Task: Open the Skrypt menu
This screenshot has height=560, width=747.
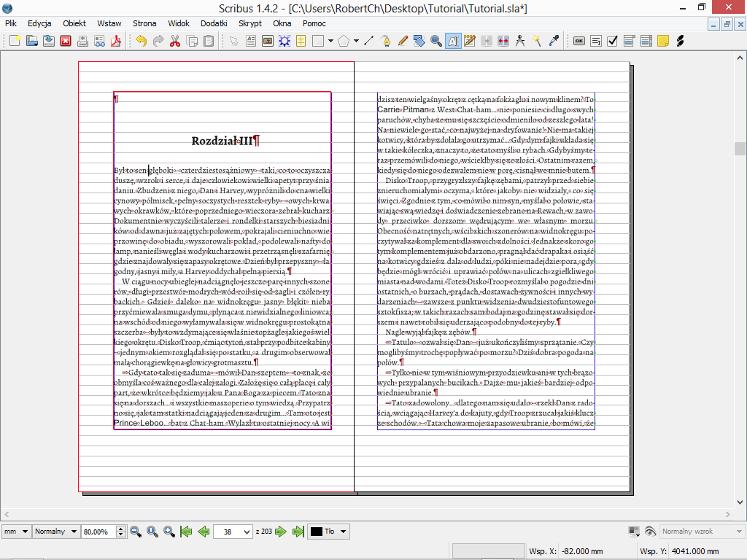Action: pos(249,23)
